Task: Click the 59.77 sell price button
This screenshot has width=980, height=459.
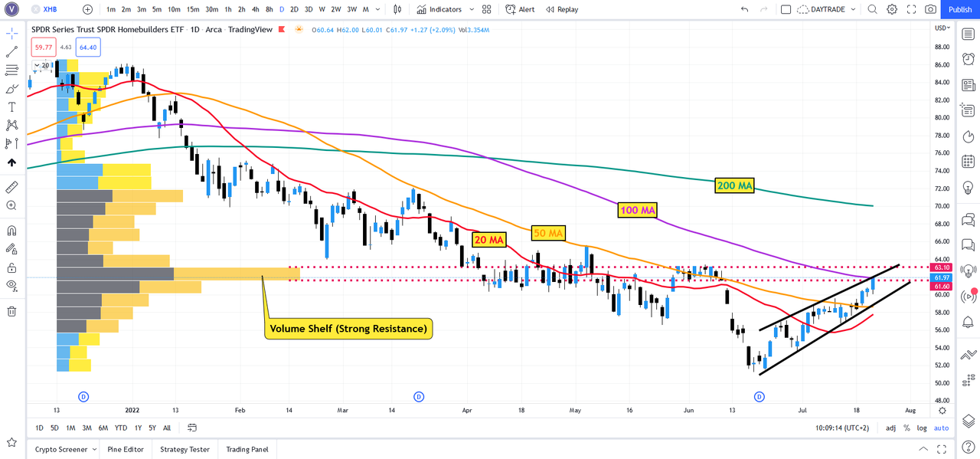Action: (42, 48)
